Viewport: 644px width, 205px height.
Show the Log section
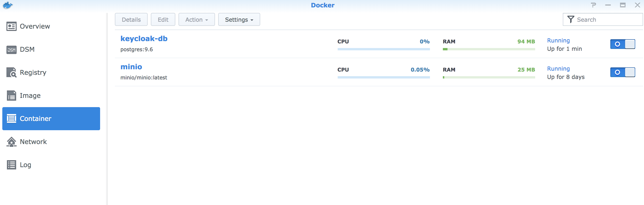click(51, 165)
